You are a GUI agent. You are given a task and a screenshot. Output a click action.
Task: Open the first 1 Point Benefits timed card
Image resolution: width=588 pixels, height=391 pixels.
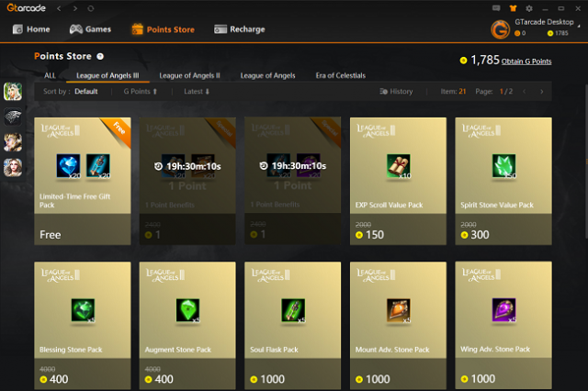(187, 181)
